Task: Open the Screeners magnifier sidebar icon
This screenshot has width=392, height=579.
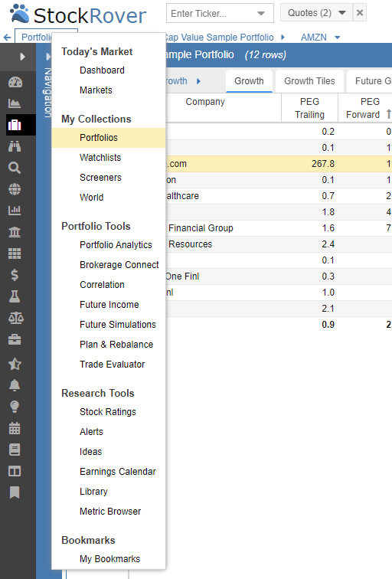Action: (x=15, y=168)
